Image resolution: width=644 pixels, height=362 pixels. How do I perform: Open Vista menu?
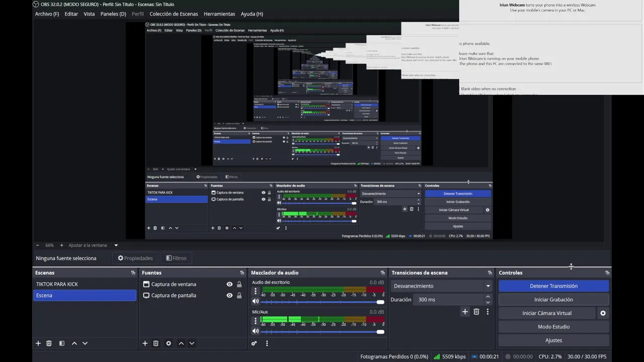point(89,14)
